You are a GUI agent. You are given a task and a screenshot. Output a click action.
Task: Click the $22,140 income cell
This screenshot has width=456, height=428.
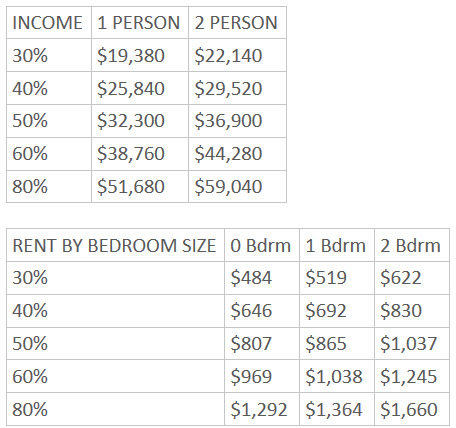point(237,55)
